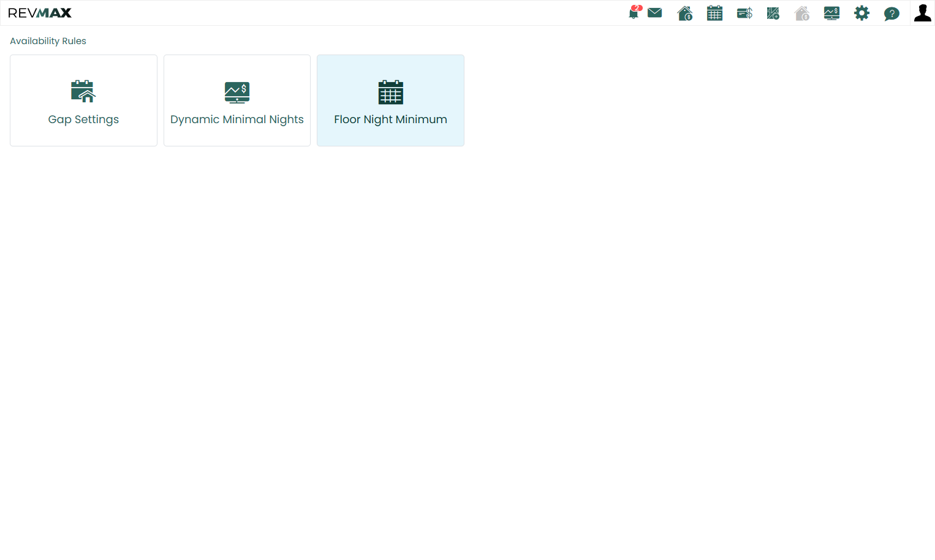Open the help question bubble icon
This screenshot has width=935, height=560.
tap(891, 13)
